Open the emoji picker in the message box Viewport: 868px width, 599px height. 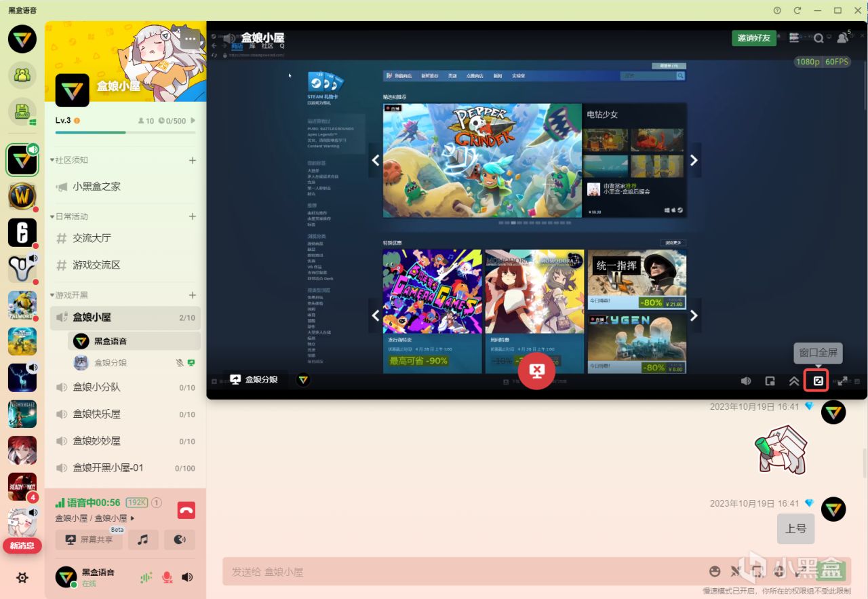pyautogui.click(x=714, y=571)
